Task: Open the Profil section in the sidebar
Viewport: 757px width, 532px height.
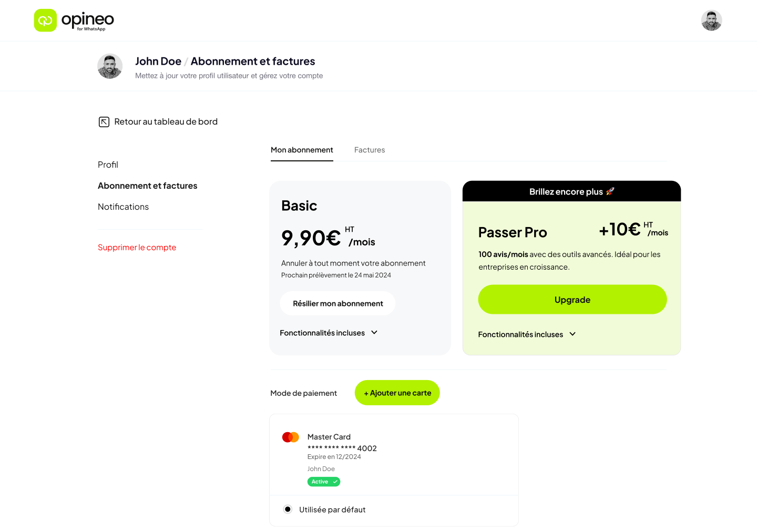Action: 108,165
